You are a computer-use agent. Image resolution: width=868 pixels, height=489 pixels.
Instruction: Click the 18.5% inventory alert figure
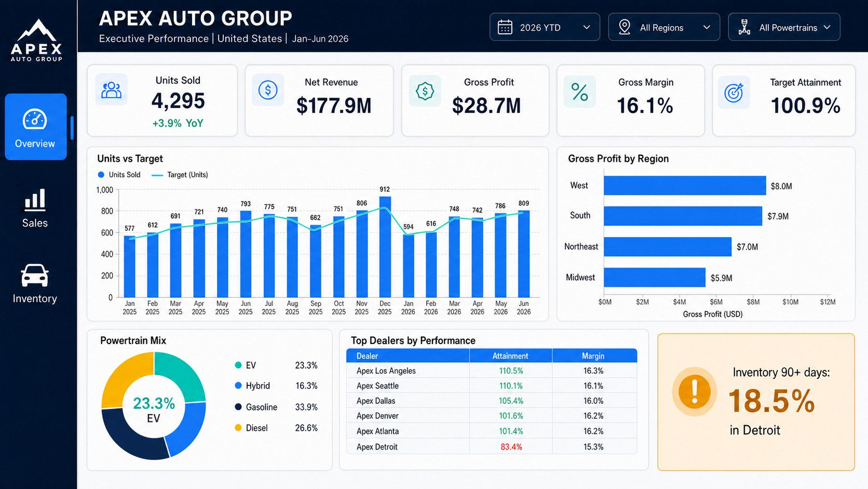(x=771, y=401)
